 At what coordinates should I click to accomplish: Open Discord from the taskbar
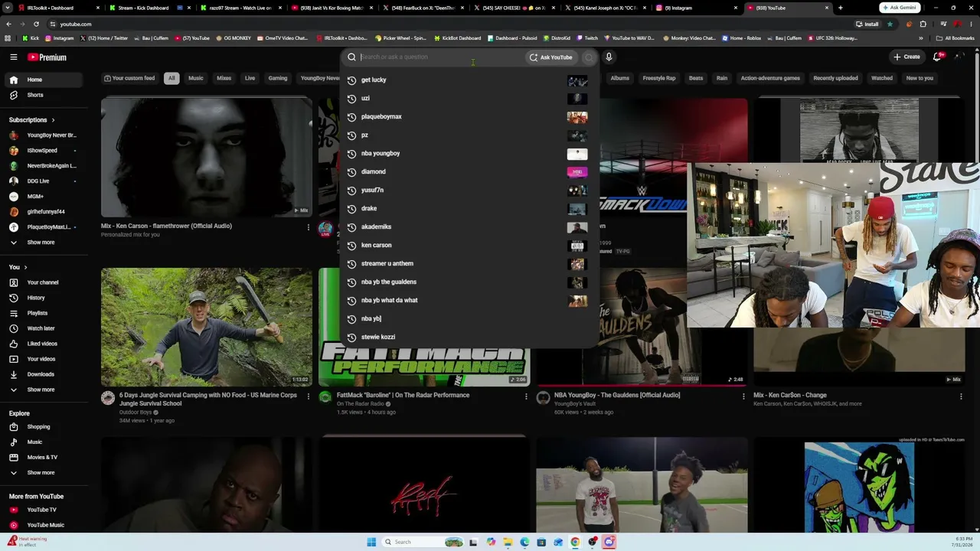[x=609, y=542]
